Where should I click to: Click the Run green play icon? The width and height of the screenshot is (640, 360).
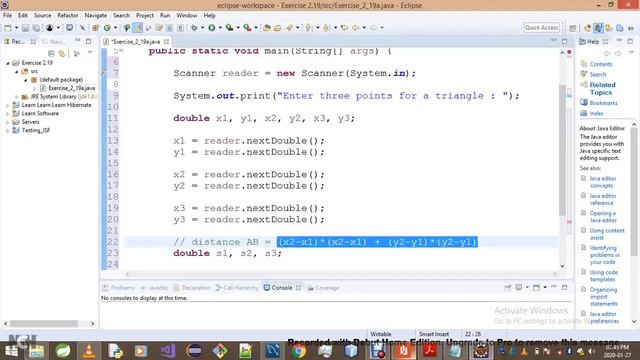[x=211, y=28]
